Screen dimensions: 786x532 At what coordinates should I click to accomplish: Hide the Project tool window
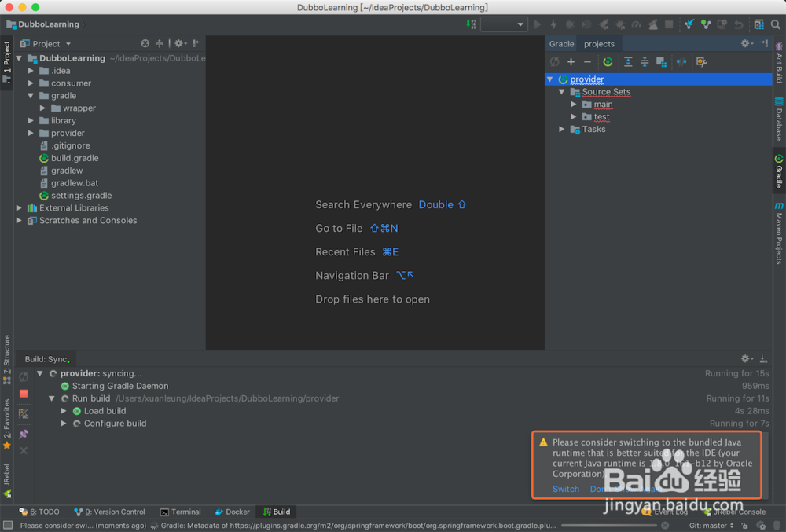(x=197, y=43)
